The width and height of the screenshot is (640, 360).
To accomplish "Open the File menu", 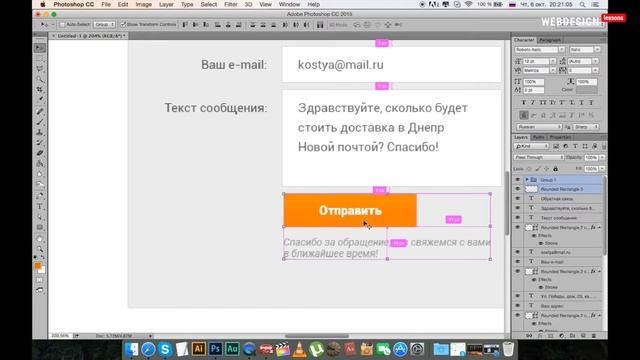I will click(106, 4).
